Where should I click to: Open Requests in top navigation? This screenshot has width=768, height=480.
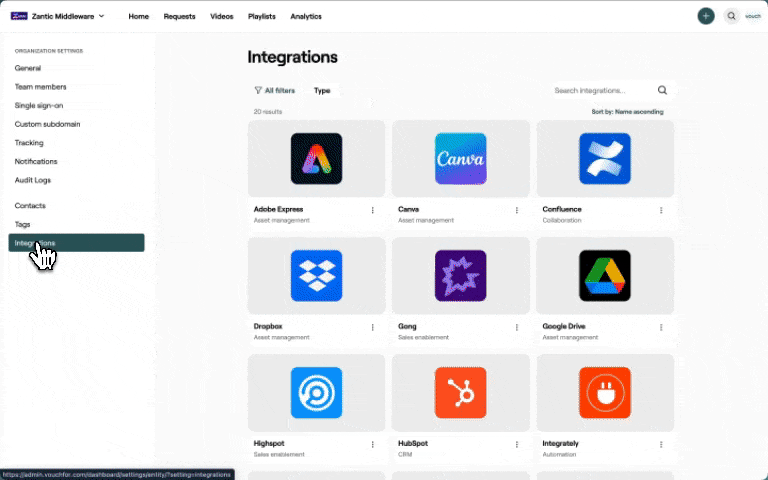point(179,16)
